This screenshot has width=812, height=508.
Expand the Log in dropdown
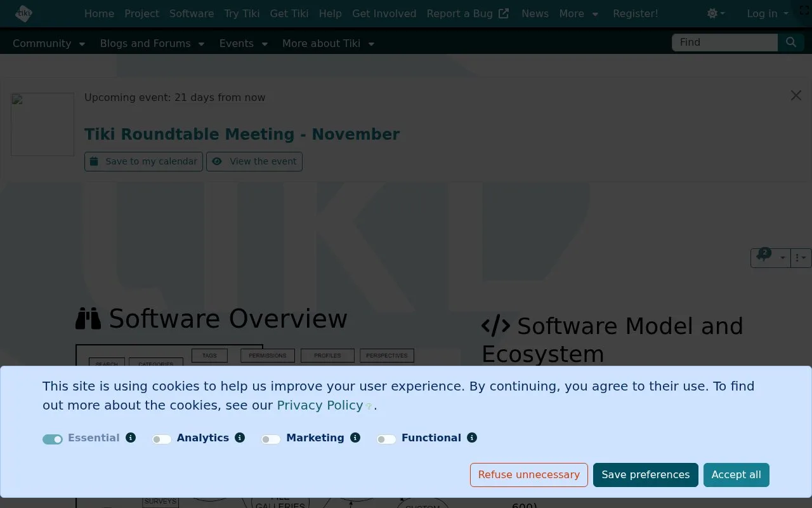(768, 13)
